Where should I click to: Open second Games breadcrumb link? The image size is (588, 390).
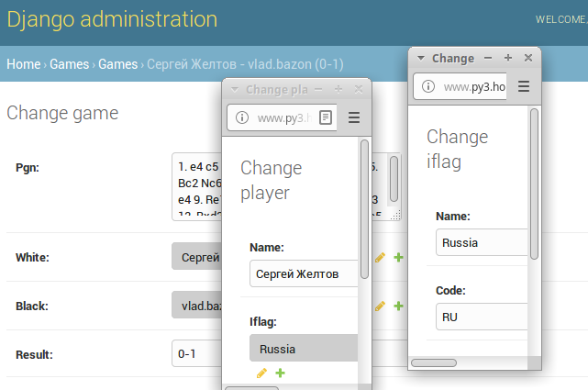118,64
